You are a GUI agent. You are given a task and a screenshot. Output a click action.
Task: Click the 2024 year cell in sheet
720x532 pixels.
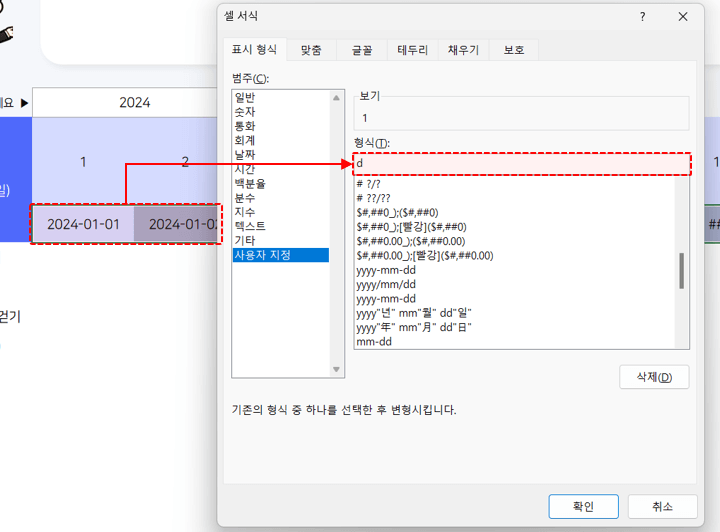125,102
